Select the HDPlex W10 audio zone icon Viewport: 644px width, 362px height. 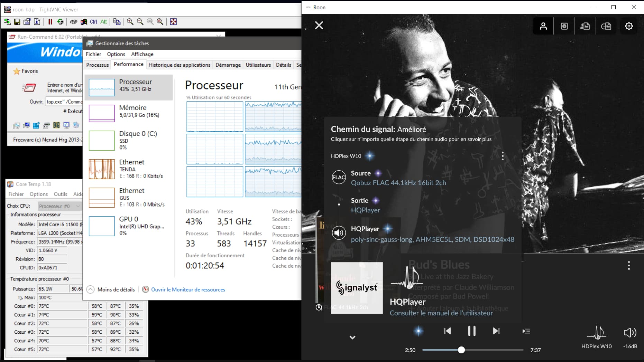coord(596,333)
